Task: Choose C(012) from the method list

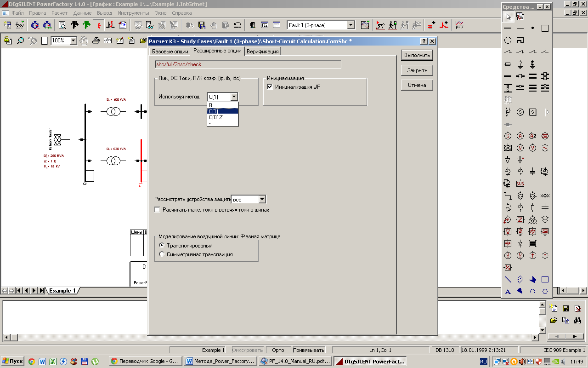Action: 223,117
